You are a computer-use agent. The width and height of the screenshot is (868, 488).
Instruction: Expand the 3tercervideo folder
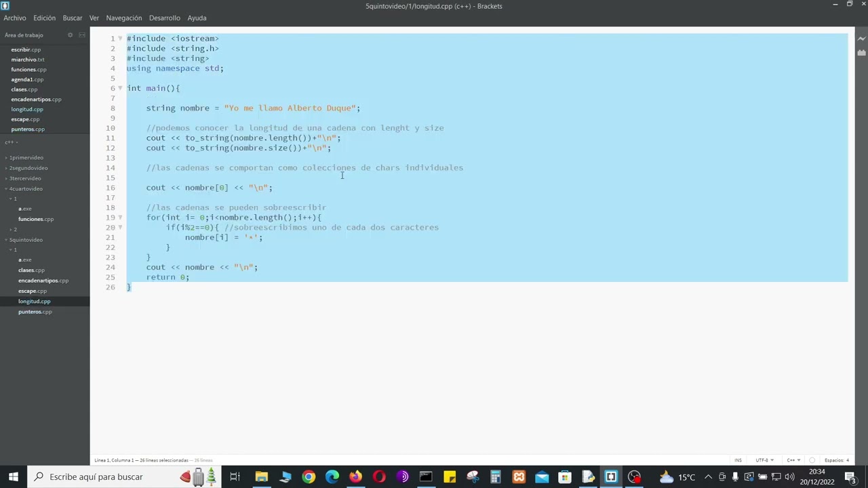tap(24, 178)
